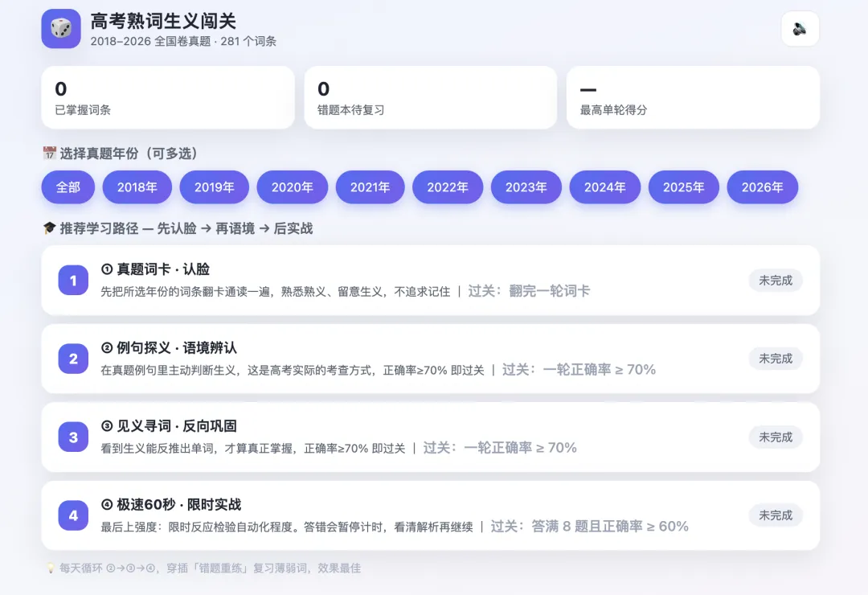Click the graduation cap icon beside 推荐学习路径

[x=50, y=228]
